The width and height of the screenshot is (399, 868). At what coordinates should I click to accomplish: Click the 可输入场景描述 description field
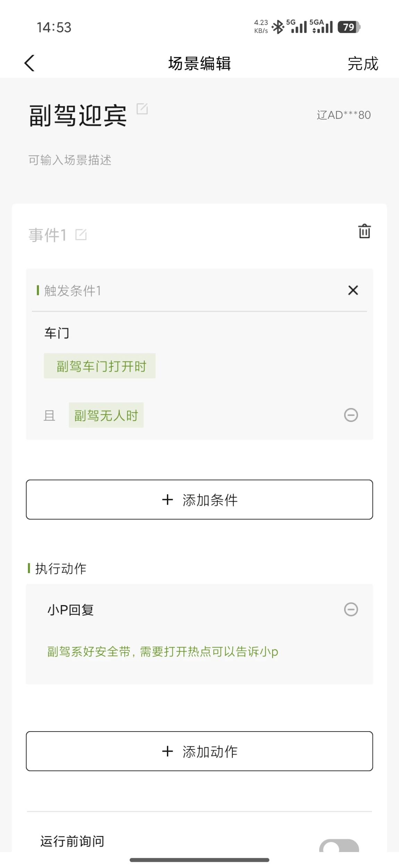pos(70,160)
